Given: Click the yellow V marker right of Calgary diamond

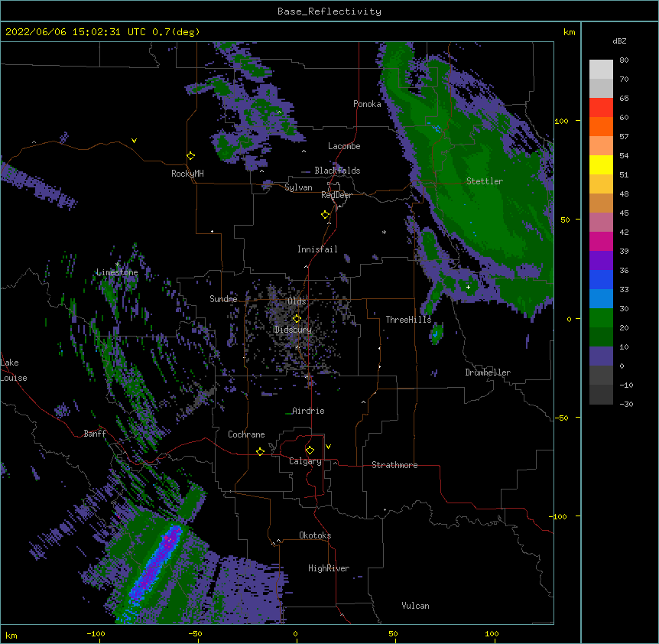Looking at the screenshot, I should coord(328,447).
